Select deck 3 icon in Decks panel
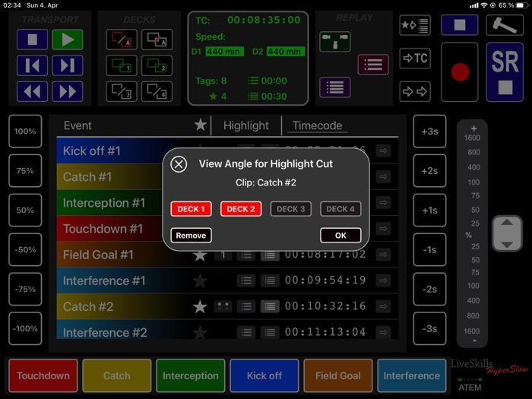The image size is (532, 399). coord(122,91)
